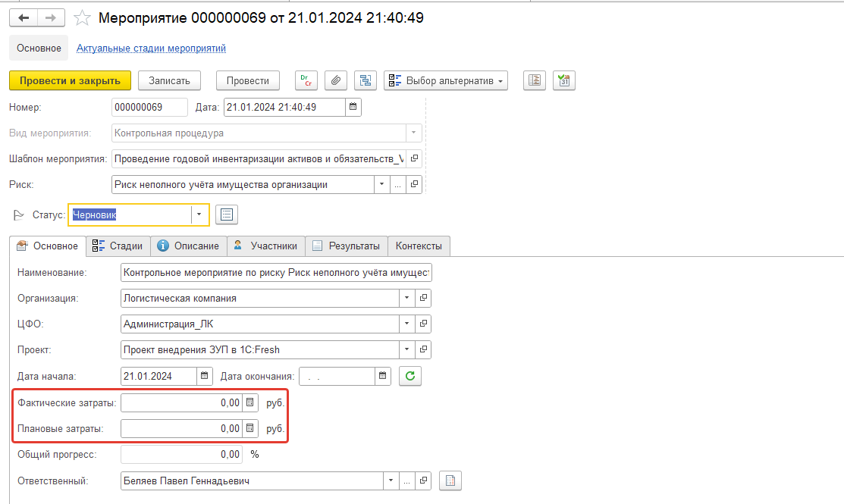Click the Наименование input field
Viewport: 844px width, 504px height.
pos(276,272)
